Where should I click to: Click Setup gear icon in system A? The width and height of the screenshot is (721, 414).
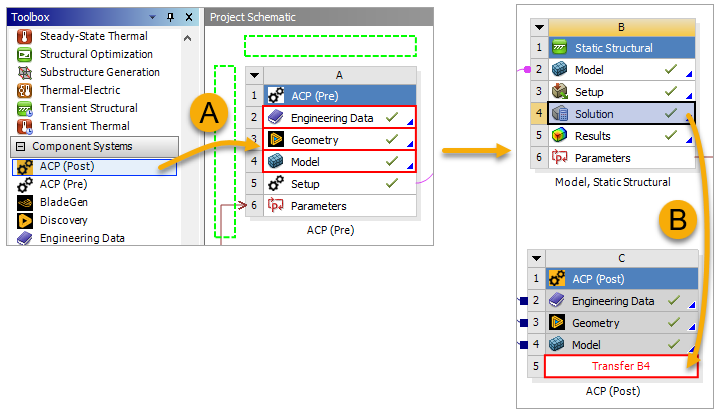pos(275,184)
